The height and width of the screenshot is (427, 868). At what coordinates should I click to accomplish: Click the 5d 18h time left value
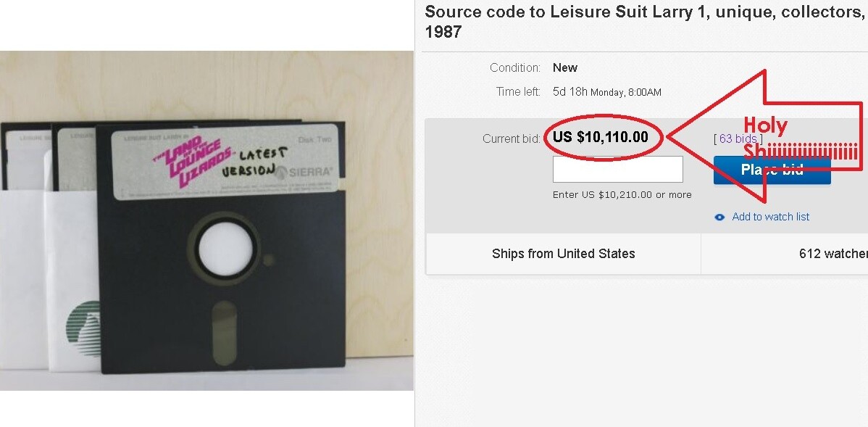570,92
